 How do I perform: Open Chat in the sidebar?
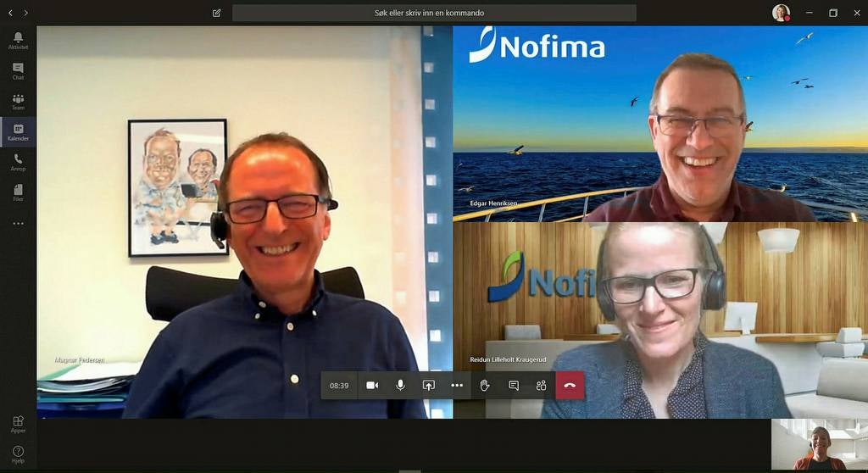coord(18,71)
